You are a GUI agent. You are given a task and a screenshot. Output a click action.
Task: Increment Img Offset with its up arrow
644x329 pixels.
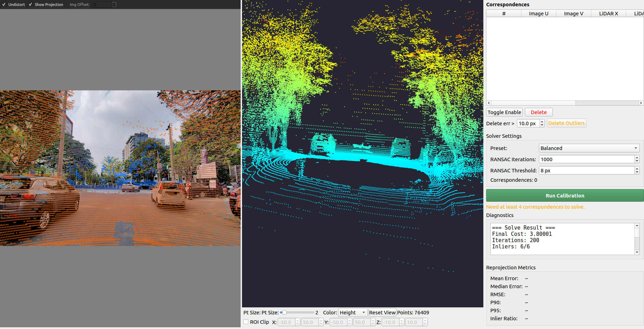[114, 3]
